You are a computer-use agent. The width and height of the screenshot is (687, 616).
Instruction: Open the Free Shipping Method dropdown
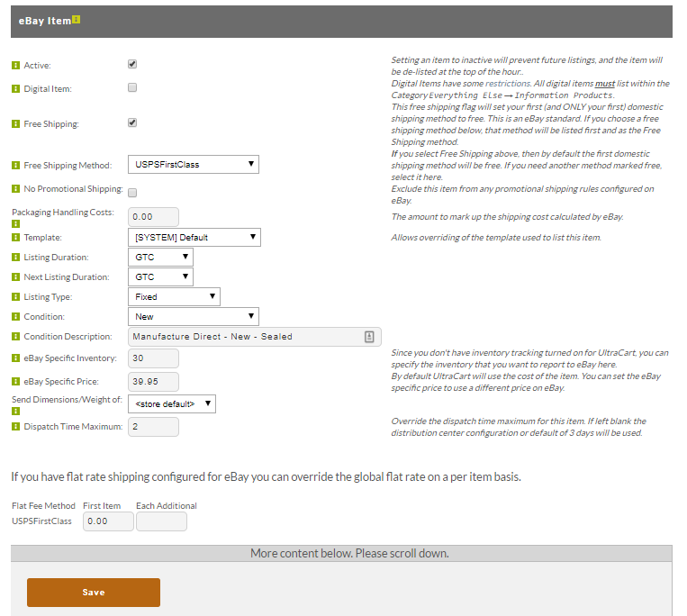click(194, 164)
